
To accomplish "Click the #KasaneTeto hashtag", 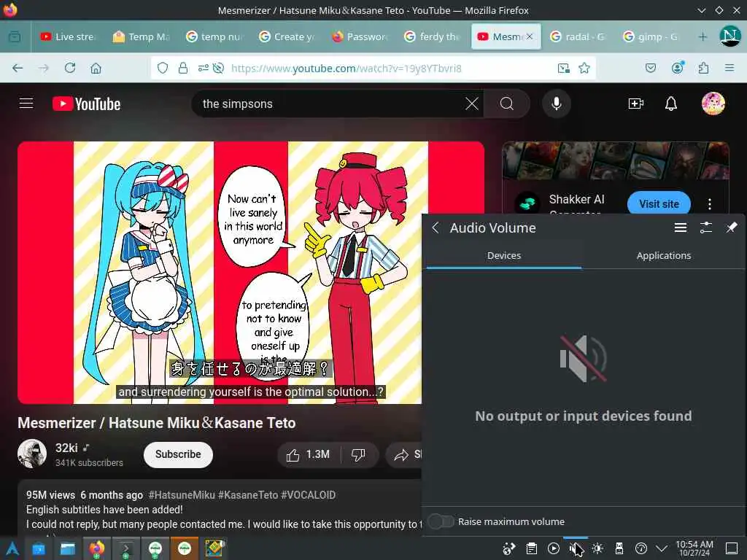I will point(248,495).
